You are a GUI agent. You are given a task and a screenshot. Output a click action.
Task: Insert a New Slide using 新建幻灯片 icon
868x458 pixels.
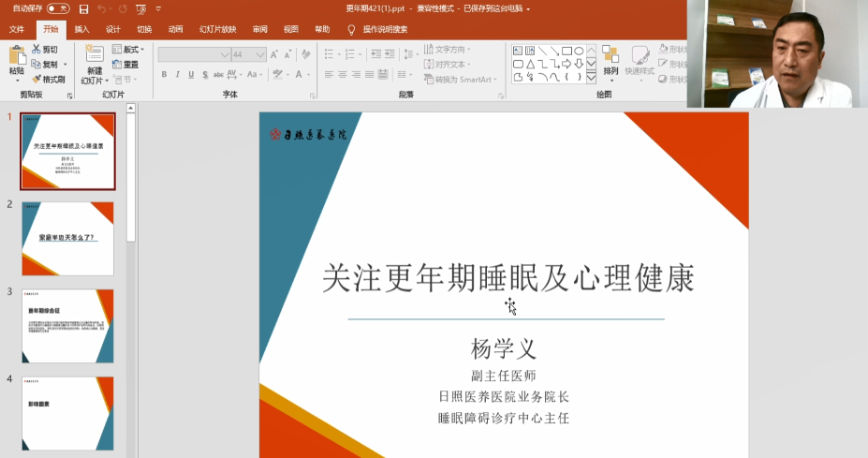(x=95, y=57)
